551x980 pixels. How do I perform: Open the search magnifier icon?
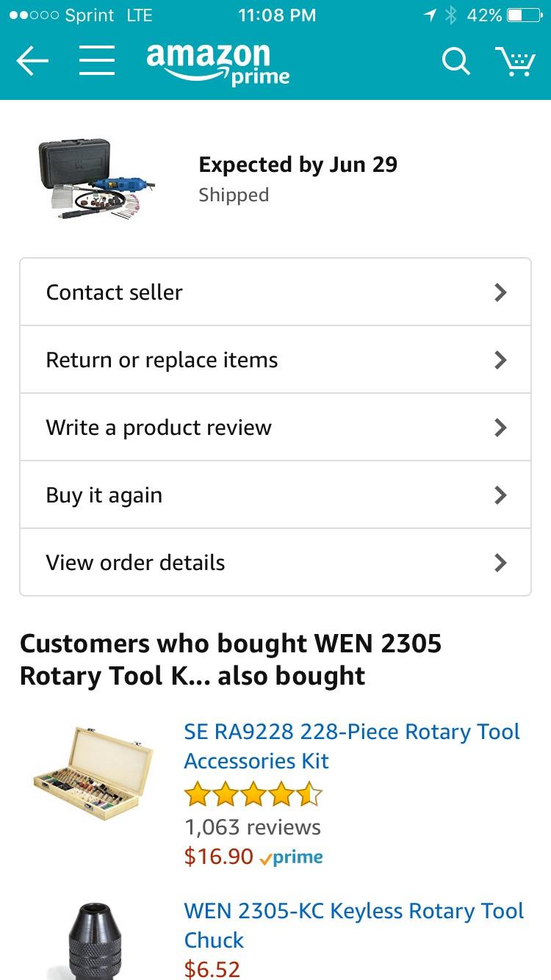point(455,62)
